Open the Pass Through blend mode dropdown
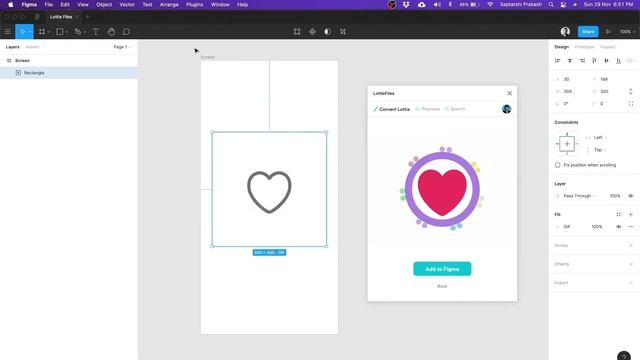The image size is (640, 360). (580, 196)
